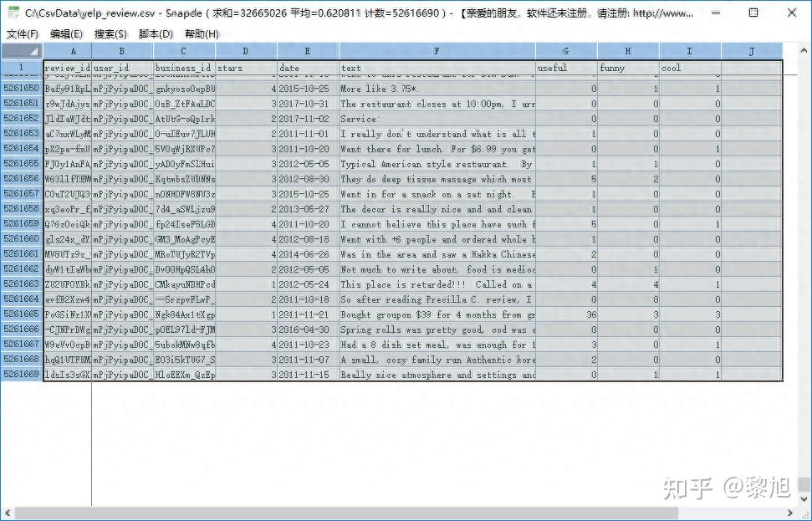
Task: Click the cell reading 'Bought groupon $39'
Action: (x=437, y=314)
